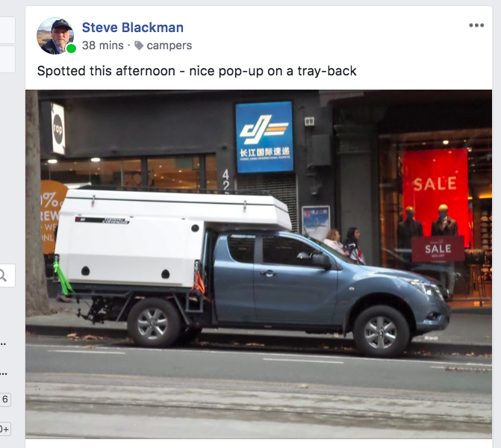Open the 38 mins timestamp link
This screenshot has width=501, height=448.
point(102,46)
